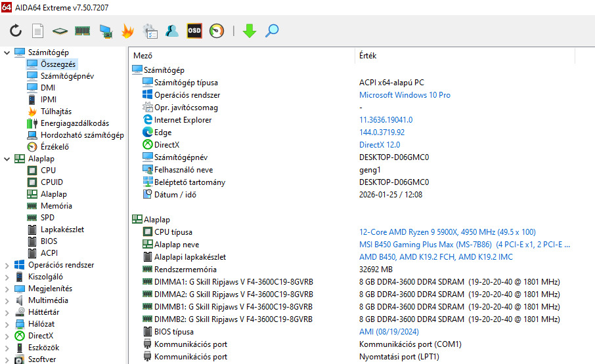Viewport: 595px width, 364px height.
Task: Click the memory module toolbar icon
Action: pyautogui.click(x=82, y=31)
